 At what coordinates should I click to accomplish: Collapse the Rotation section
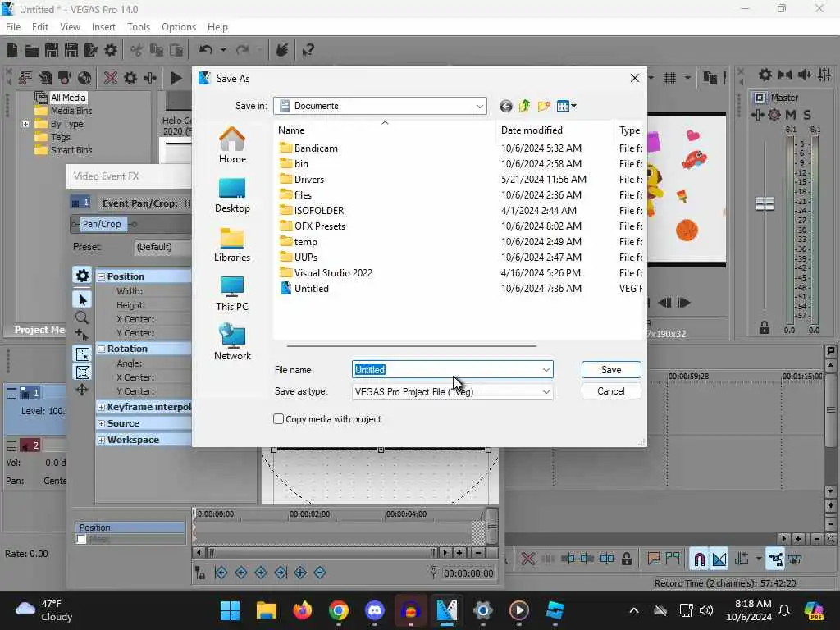101,349
